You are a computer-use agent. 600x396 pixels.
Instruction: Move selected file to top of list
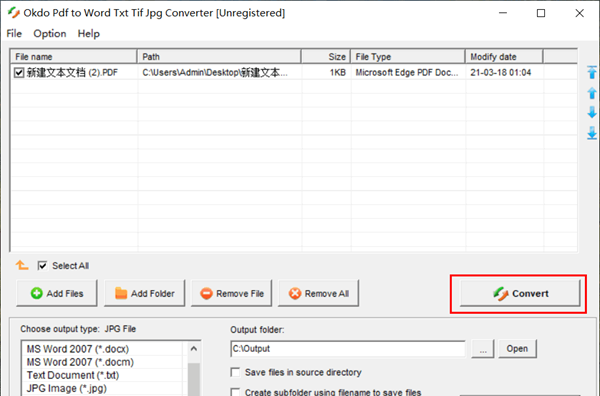(x=592, y=72)
